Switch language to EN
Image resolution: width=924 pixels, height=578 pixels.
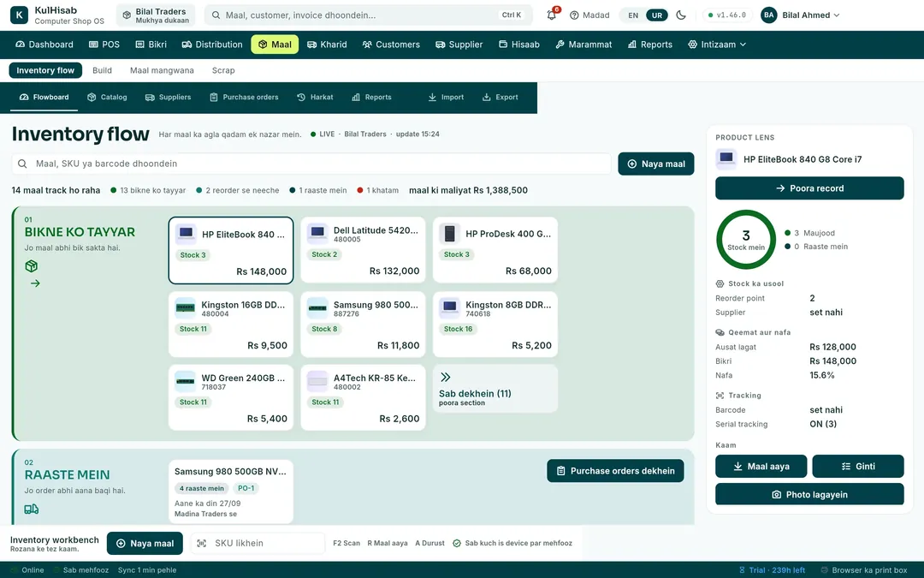click(x=633, y=15)
